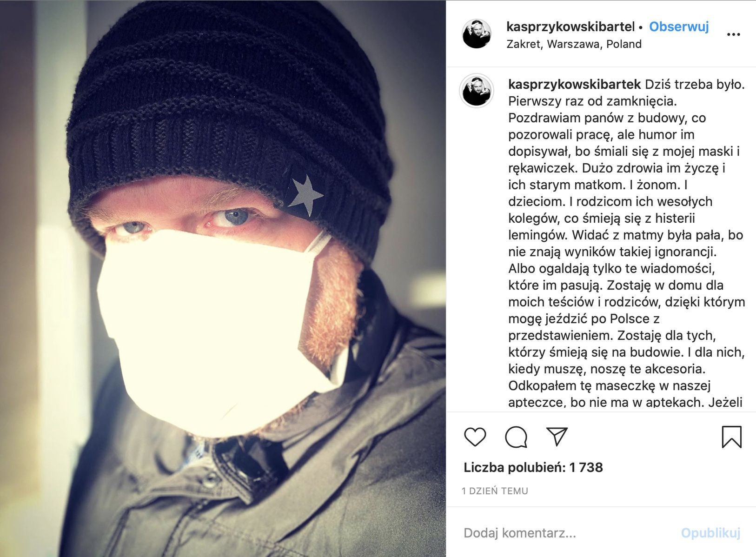
Task: Open the three-dot more options menu
Action: (x=733, y=34)
